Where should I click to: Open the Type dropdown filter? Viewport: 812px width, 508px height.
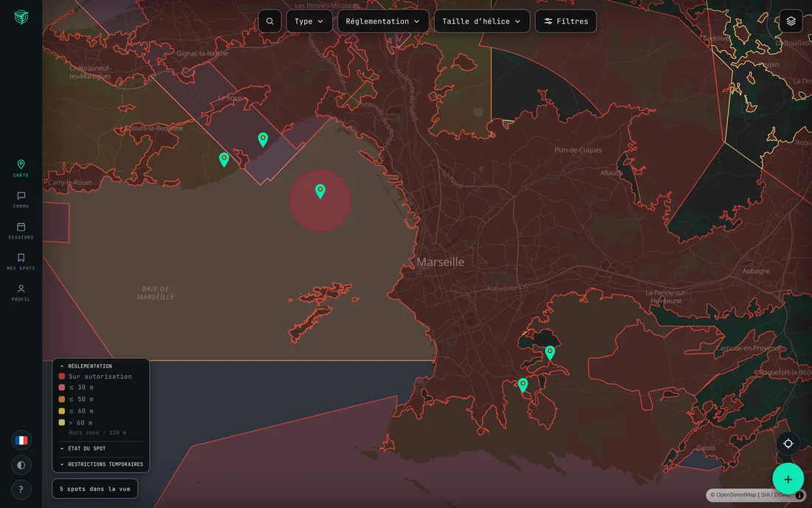point(309,21)
